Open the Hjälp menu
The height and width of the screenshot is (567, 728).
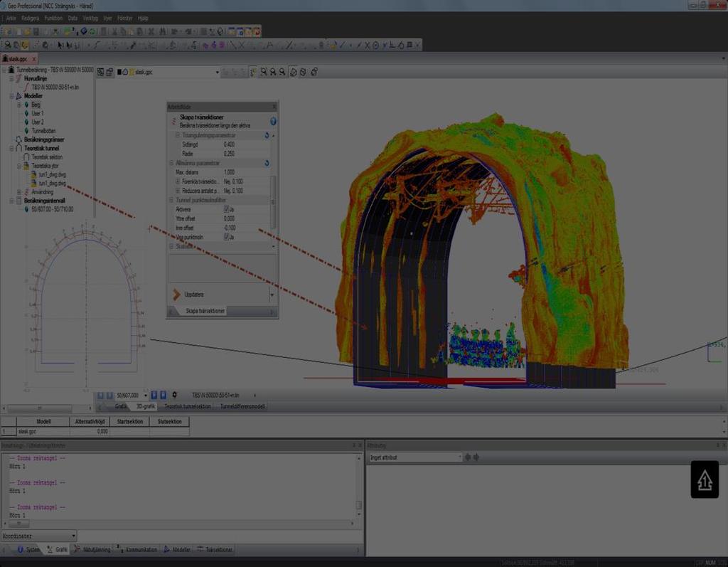tap(143, 18)
